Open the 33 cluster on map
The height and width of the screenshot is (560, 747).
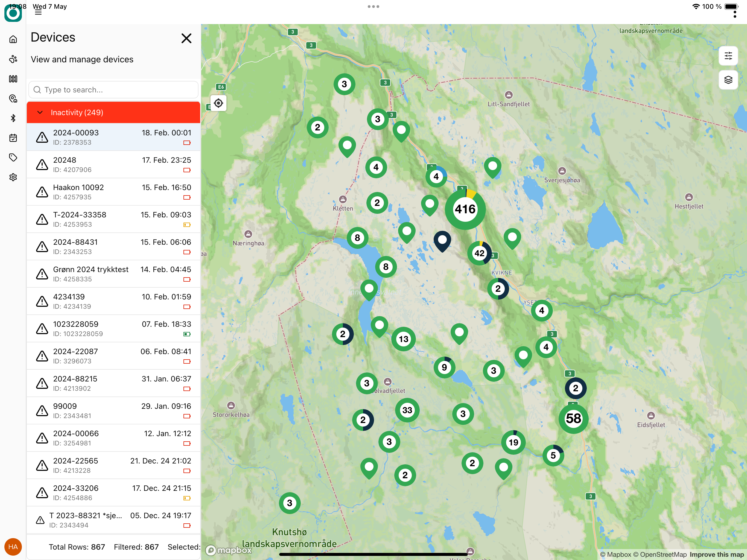(x=407, y=410)
